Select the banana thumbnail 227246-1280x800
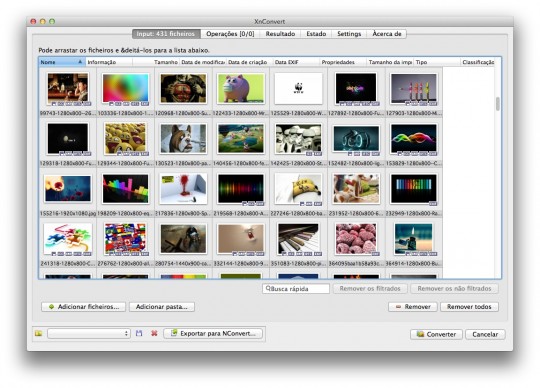This screenshot has height=388, width=540. (x=298, y=188)
